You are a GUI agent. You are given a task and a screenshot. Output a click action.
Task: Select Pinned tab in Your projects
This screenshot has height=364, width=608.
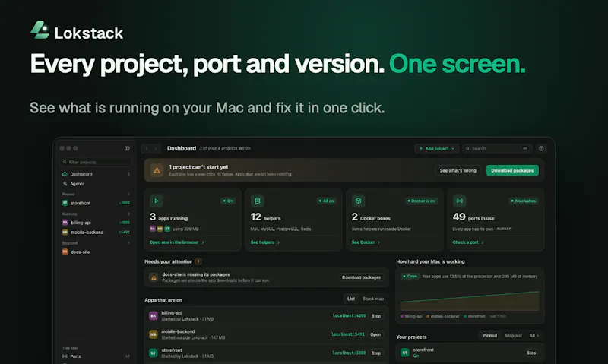point(489,336)
